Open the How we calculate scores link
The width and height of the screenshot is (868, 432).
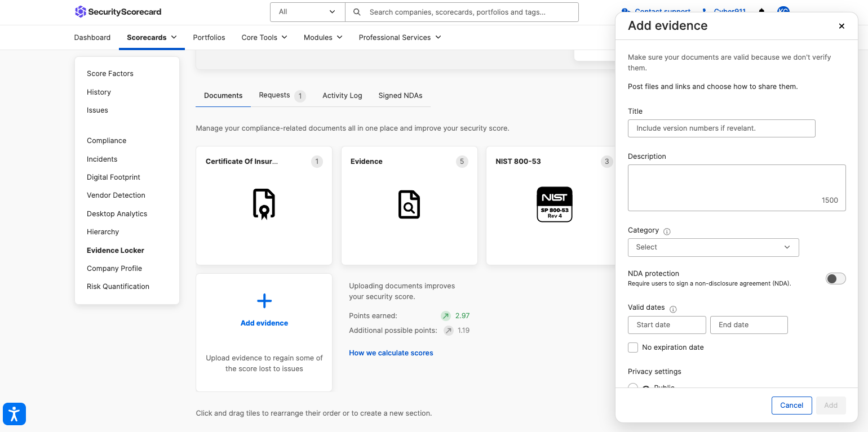click(391, 353)
